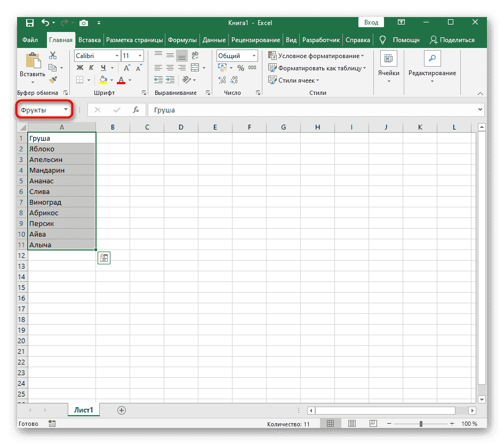Click the Format Painter brush icon
504x445 pixels.
(53, 80)
